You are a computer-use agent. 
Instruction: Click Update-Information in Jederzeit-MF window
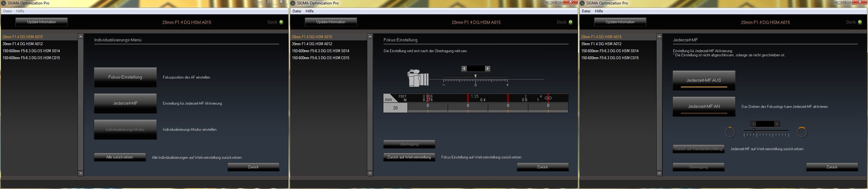pyautogui.click(x=620, y=22)
